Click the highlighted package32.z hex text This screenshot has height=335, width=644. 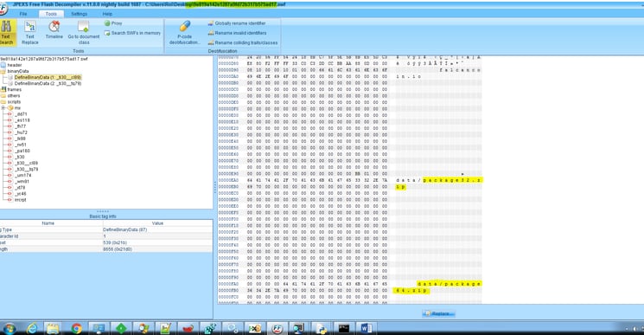[453, 180]
